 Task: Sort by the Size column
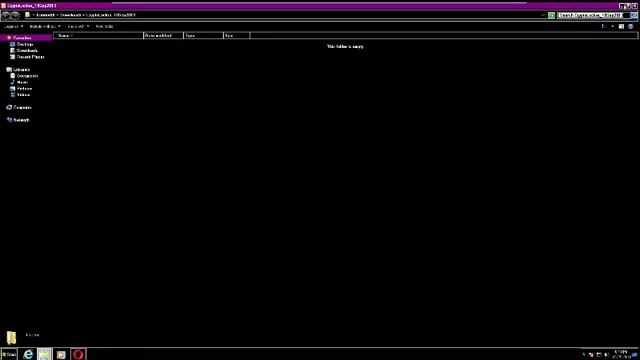coord(237,36)
